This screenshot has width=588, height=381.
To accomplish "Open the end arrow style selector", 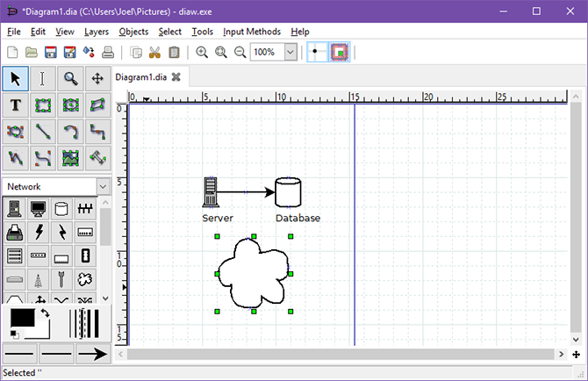I will [92, 355].
